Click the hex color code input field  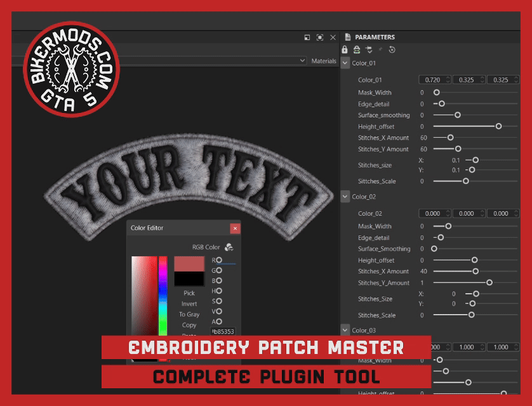[x=223, y=332]
